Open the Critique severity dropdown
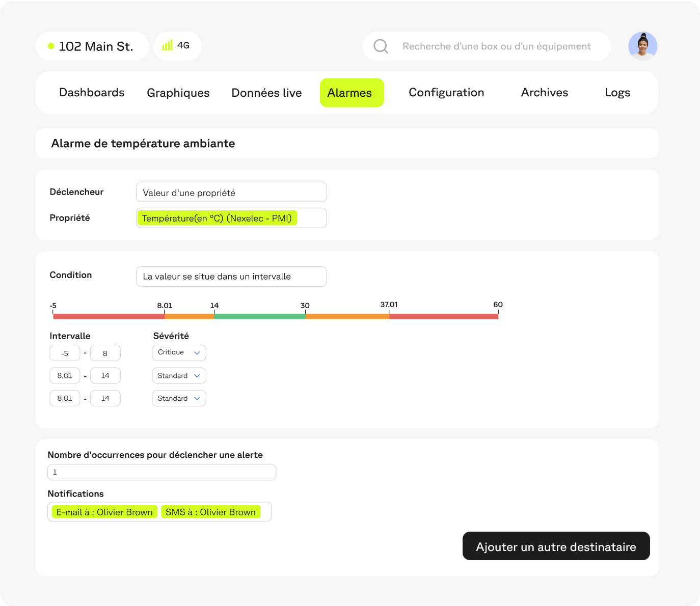Image resolution: width=700 pixels, height=606 pixels. coord(179,352)
